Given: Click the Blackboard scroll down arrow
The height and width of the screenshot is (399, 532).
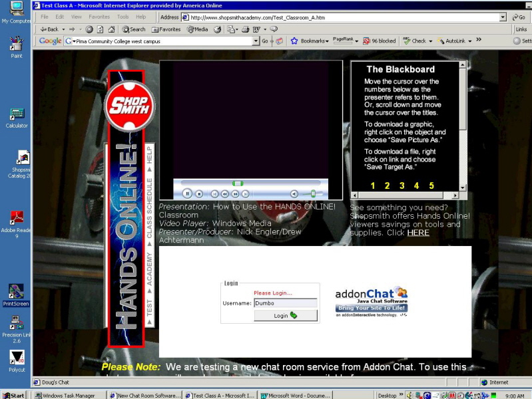Looking at the screenshot, I should pyautogui.click(x=463, y=188).
